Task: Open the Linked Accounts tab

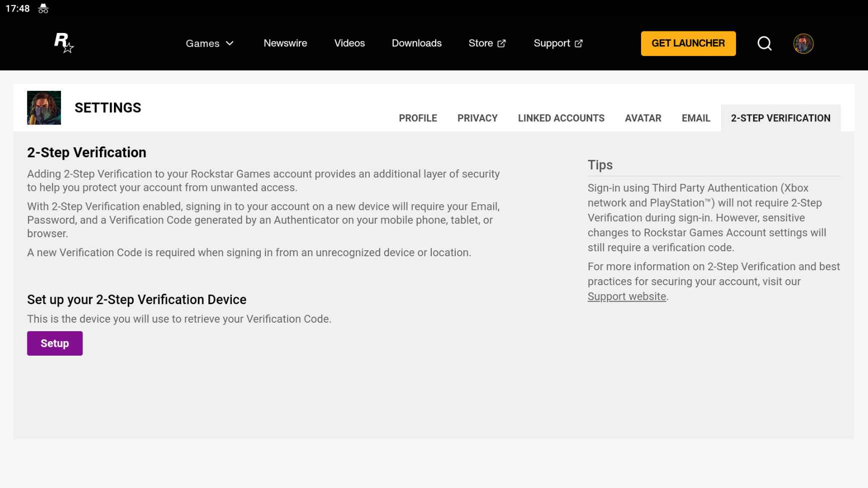Action: [561, 118]
